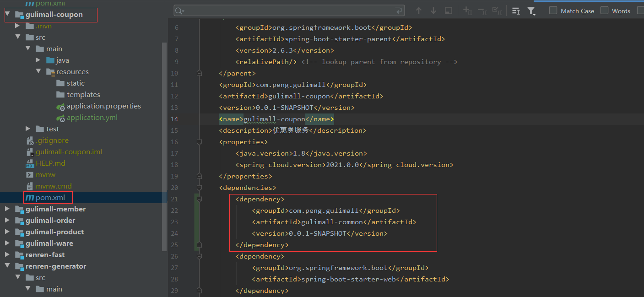This screenshot has width=644, height=297.
Task: Fold the parent block at line 10
Action: [x=199, y=73]
